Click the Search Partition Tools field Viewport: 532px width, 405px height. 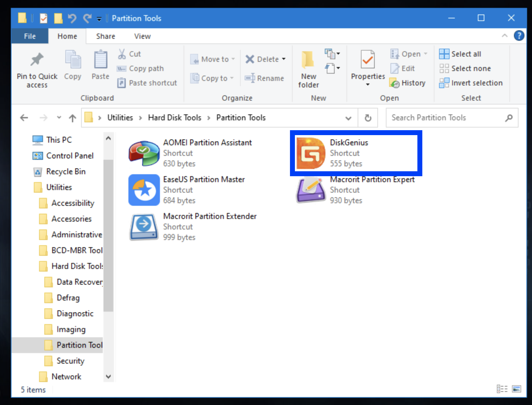[443, 118]
